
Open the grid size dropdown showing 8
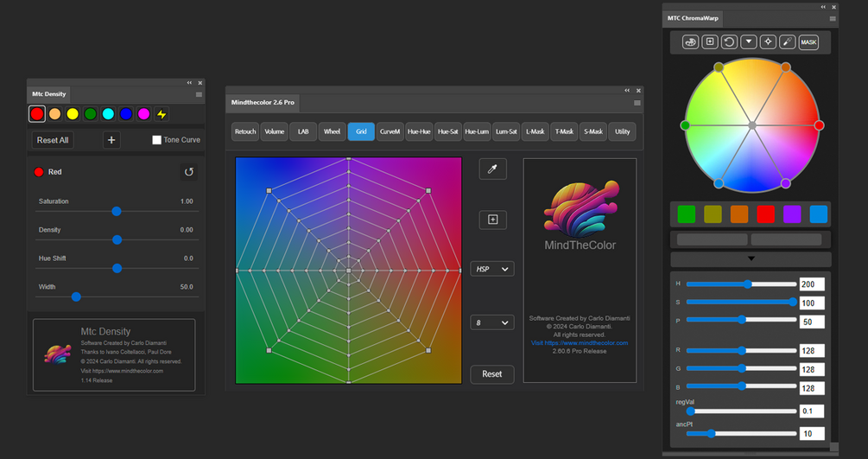(x=492, y=322)
